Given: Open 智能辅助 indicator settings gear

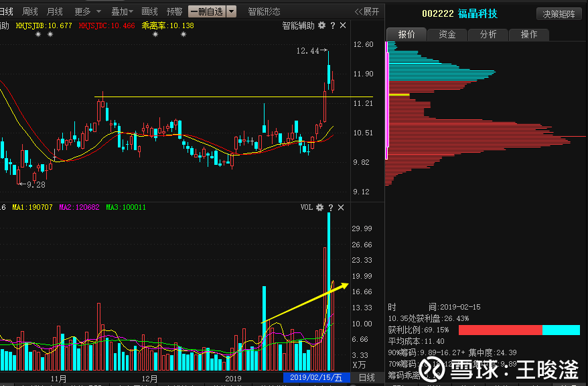Looking at the screenshot, I should point(321,25).
